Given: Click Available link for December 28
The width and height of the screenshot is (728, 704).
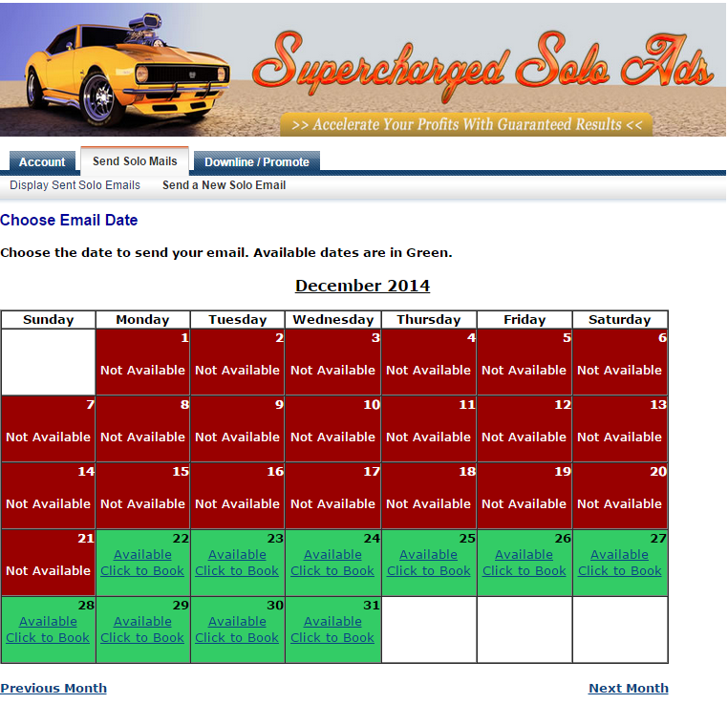Looking at the screenshot, I should [x=48, y=622].
